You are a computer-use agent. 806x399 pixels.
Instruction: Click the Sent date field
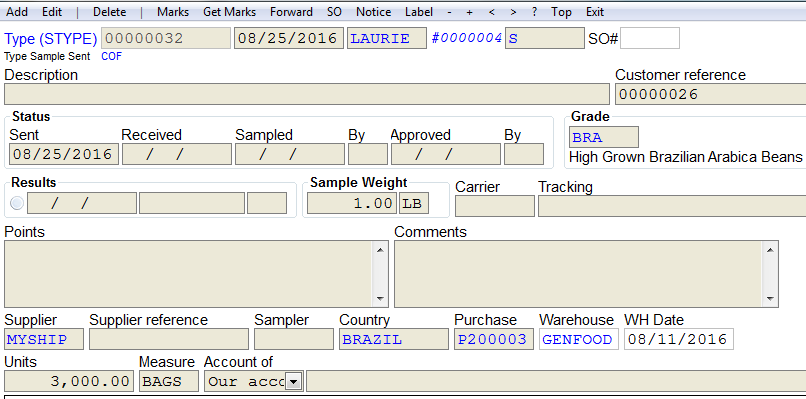(x=64, y=154)
